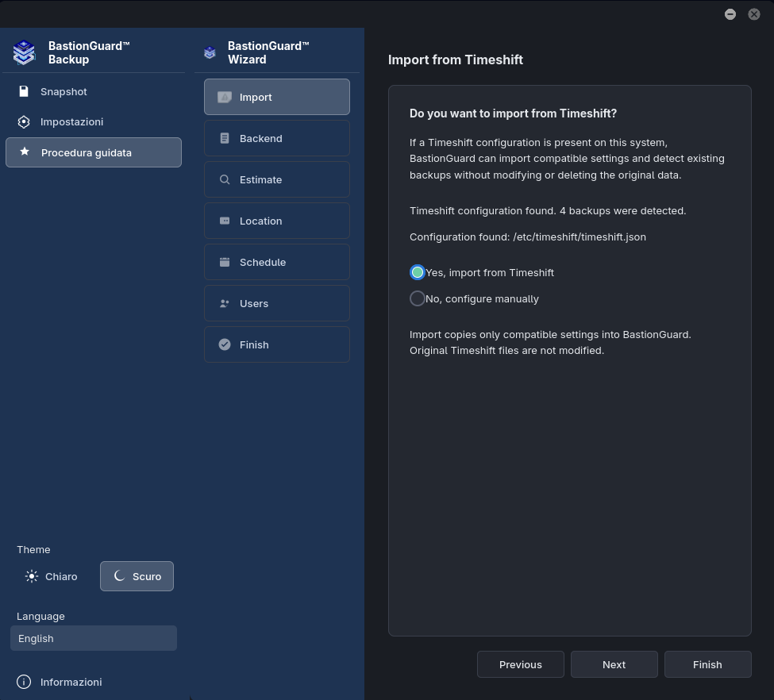Viewport: 774px width, 700px height.
Task: Go to the Location wizard step
Action: 277,221
